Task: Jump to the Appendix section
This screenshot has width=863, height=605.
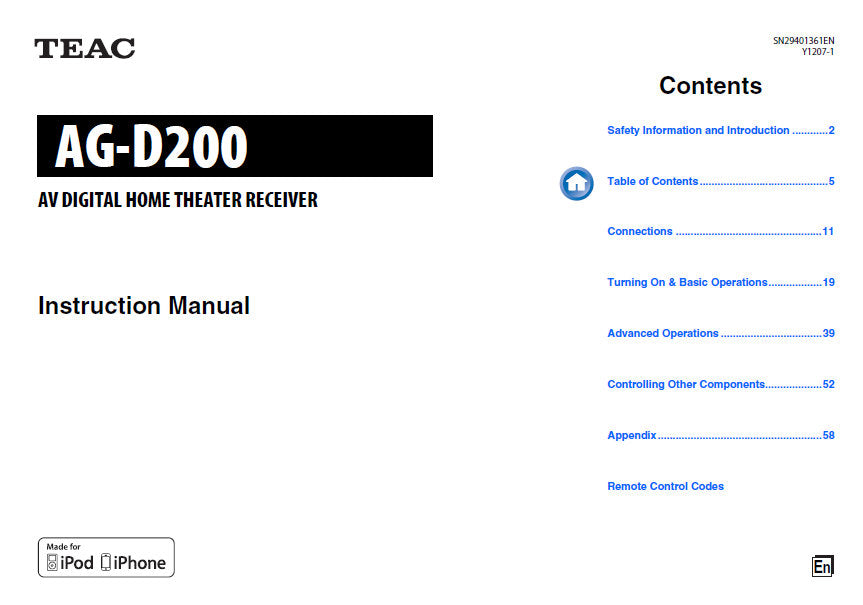Action: pyautogui.click(x=720, y=435)
